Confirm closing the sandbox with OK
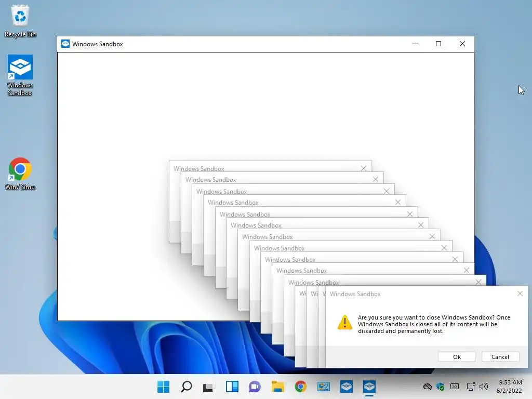Viewport: 532px width, 399px height. [x=457, y=356]
